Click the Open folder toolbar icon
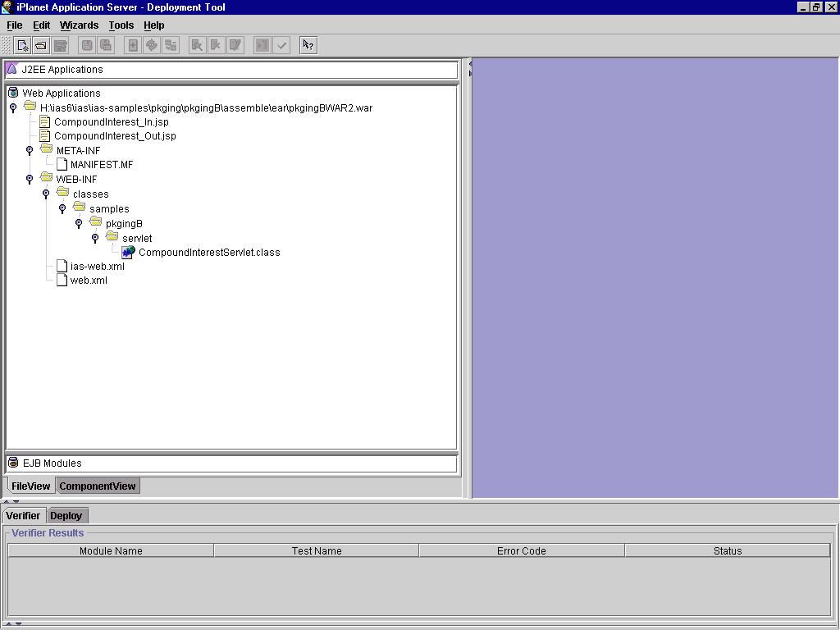Image resolution: width=840 pixels, height=630 pixels. click(41, 46)
